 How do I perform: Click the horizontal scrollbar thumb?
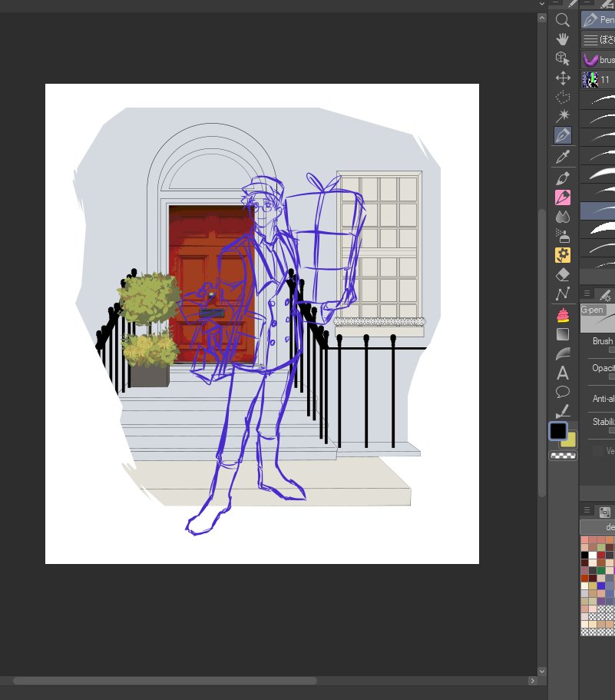(x=165, y=681)
